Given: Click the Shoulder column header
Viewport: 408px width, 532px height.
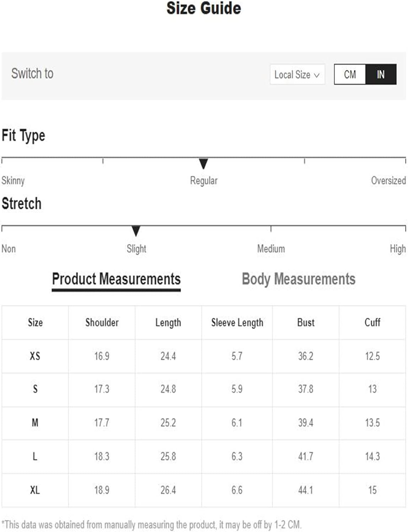Looking at the screenshot, I should [102, 322].
